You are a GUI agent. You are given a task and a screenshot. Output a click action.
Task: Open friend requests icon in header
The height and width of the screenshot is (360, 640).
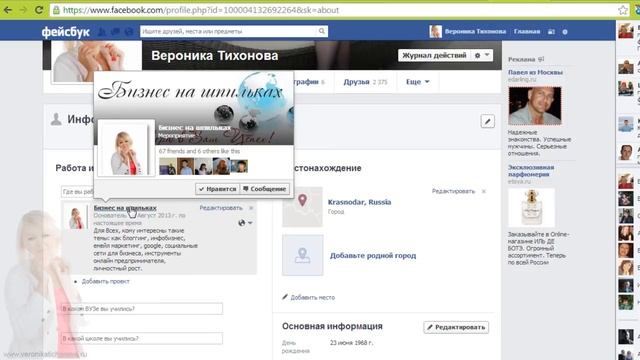[102, 31]
